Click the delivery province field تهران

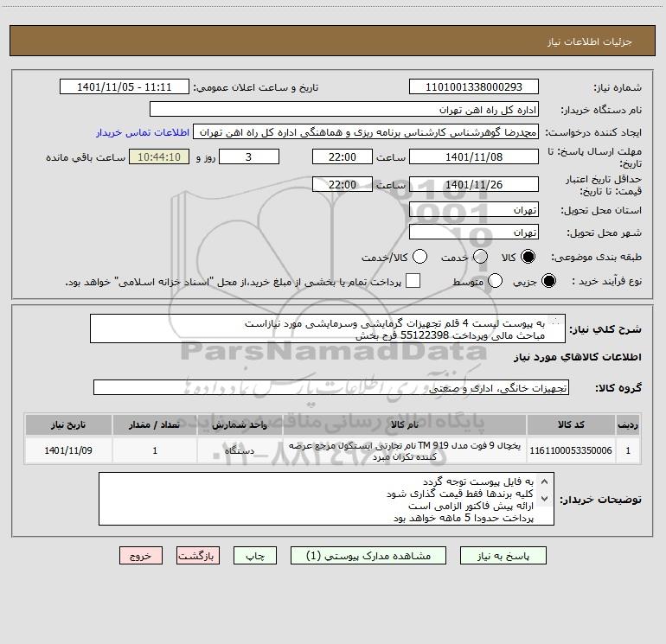tap(474, 210)
